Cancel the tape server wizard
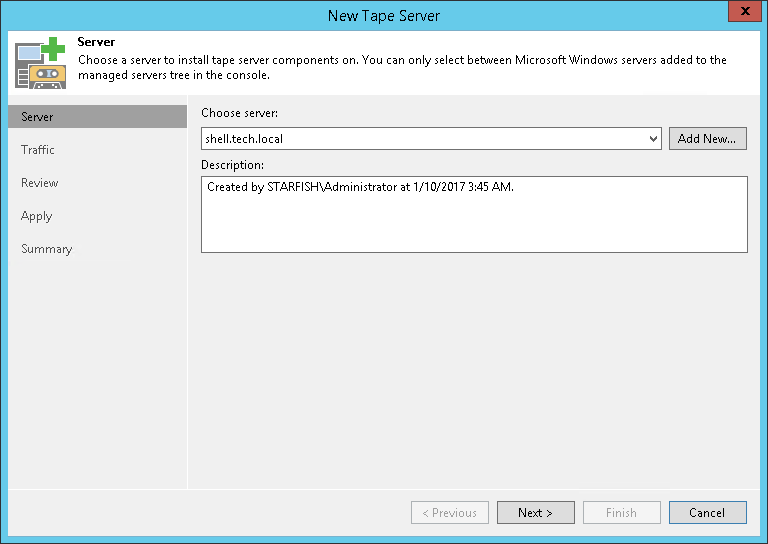The width and height of the screenshot is (768, 544). click(707, 513)
